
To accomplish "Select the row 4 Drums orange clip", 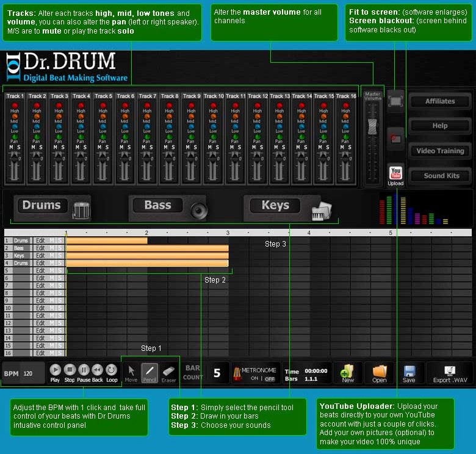I will point(147,263).
